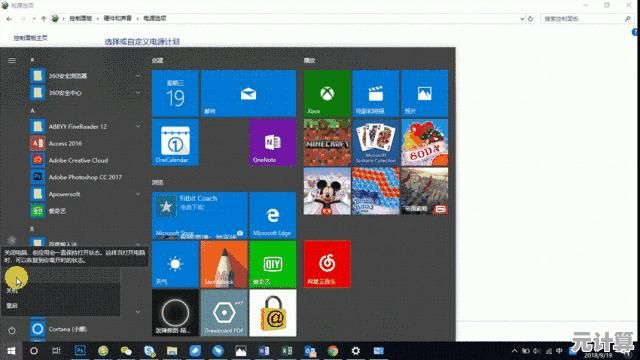
Task: Launch the Xbox tile
Action: pos(327,93)
